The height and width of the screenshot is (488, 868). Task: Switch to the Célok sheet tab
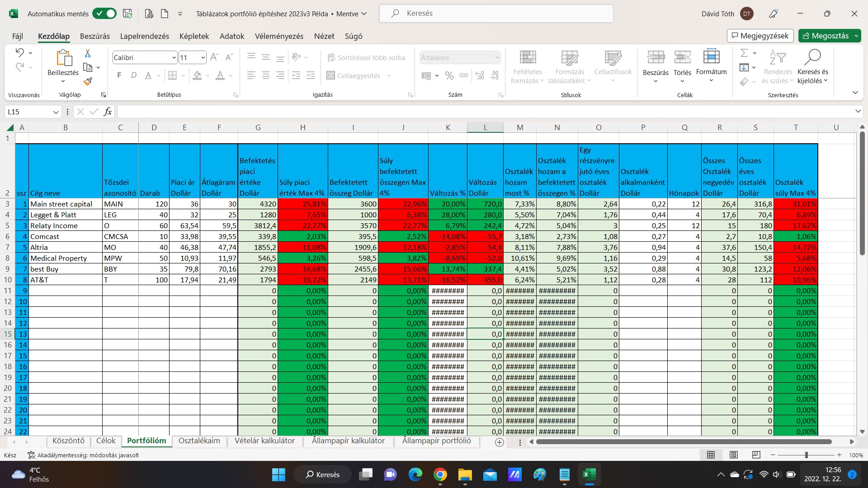pyautogui.click(x=106, y=441)
